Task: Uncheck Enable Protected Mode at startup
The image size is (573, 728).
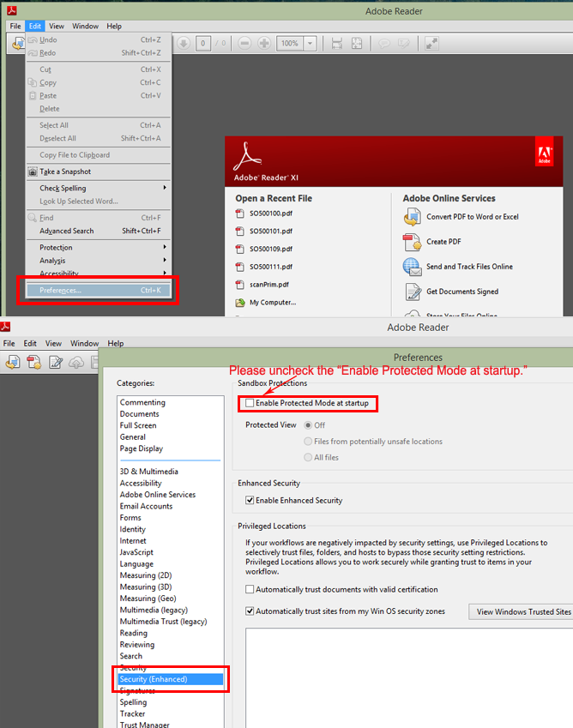Action: coord(250,403)
